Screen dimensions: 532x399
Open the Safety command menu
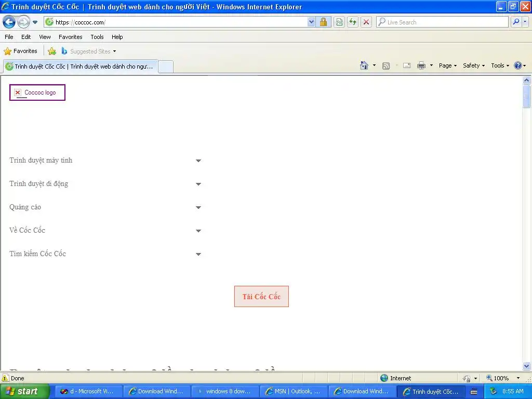coord(474,65)
